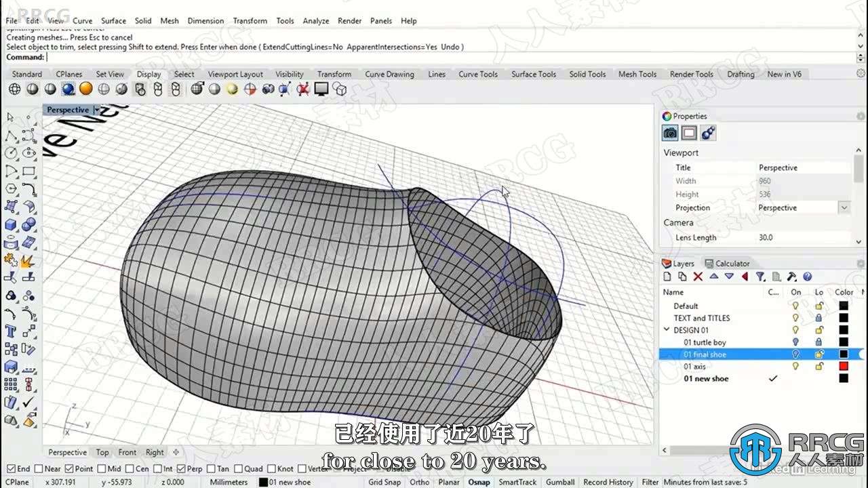
Task: Open Layers panel help question icon
Action: tap(807, 277)
